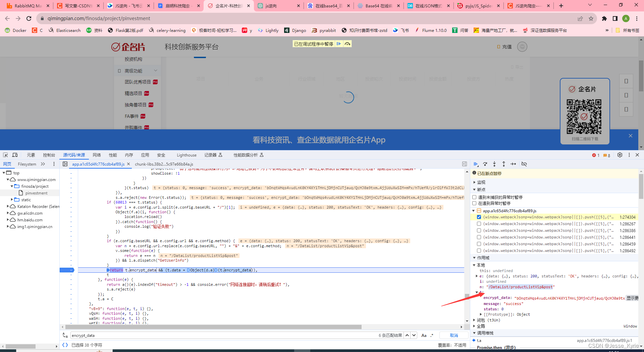The image size is (644, 352).
Task: Expand the 监视 watch section
Action: click(475, 182)
